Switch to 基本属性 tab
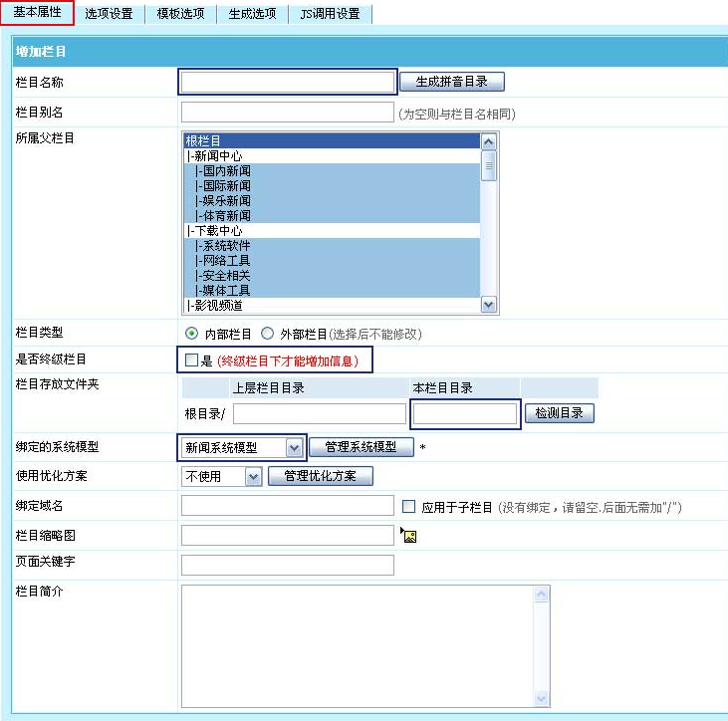Image resolution: width=728 pixels, height=721 pixels. [37, 13]
